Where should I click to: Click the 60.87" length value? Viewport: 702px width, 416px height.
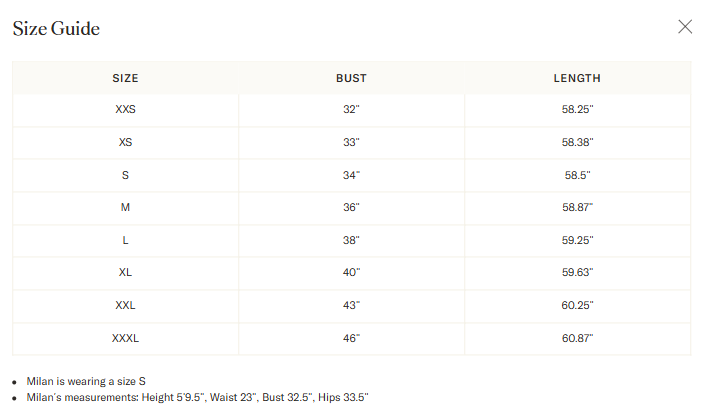(577, 338)
